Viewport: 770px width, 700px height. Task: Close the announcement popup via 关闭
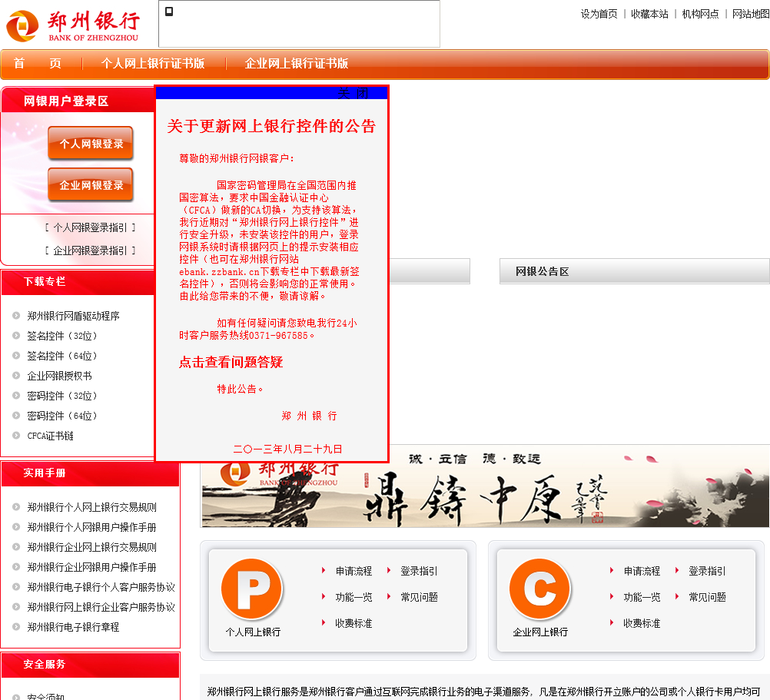(x=353, y=93)
